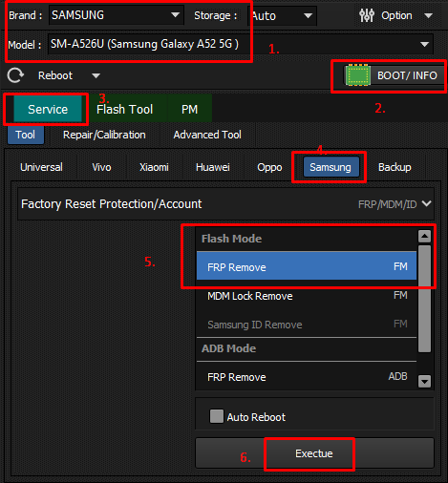The height and width of the screenshot is (483, 448).
Task: Click the FRP/MDM/ID label
Action: tap(388, 204)
